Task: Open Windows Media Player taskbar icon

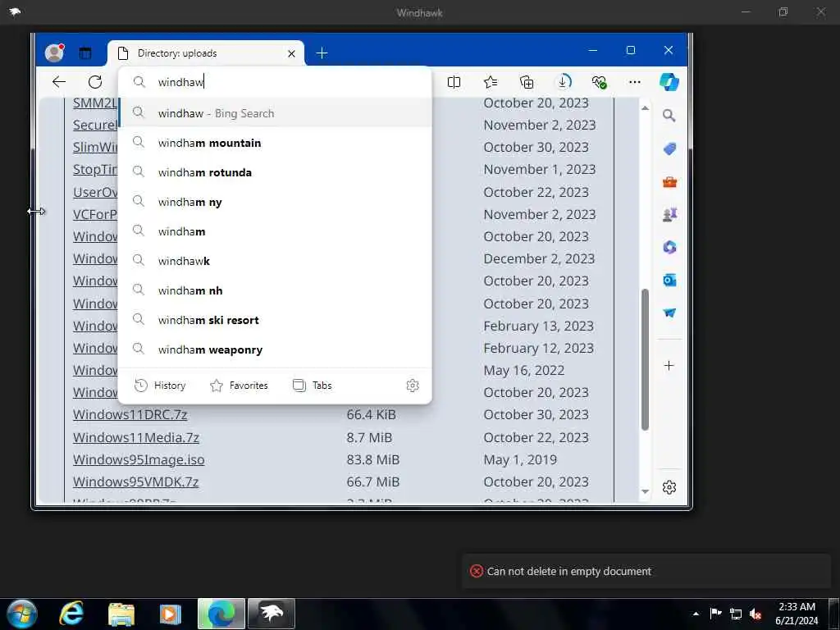Action: [170, 614]
